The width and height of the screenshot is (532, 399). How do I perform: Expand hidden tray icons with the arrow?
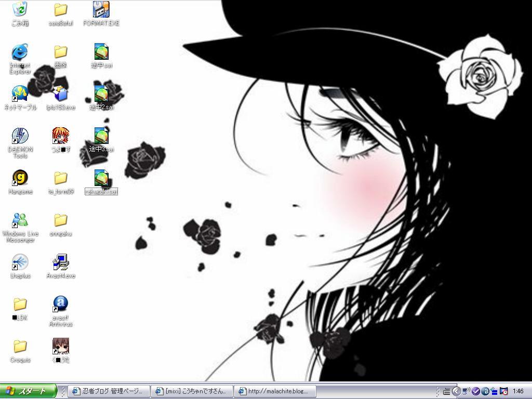pyautogui.click(x=456, y=392)
